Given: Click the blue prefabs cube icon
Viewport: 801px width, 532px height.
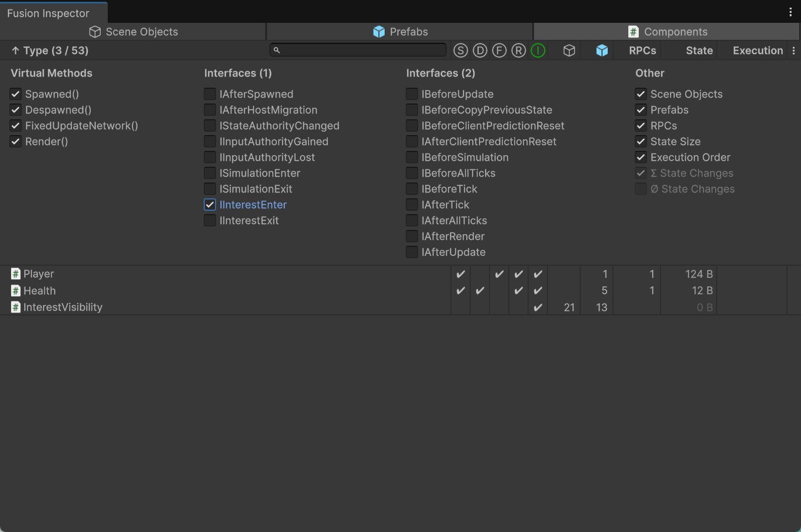Looking at the screenshot, I should [602, 51].
